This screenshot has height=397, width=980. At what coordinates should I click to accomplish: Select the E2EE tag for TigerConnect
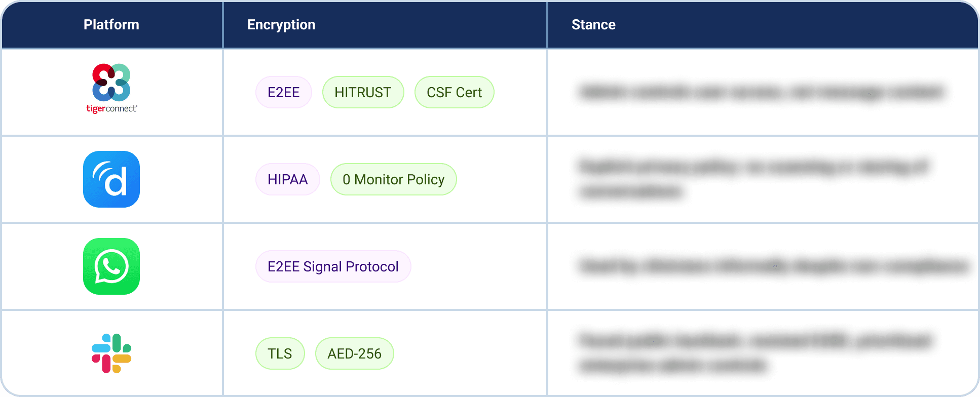point(284,92)
